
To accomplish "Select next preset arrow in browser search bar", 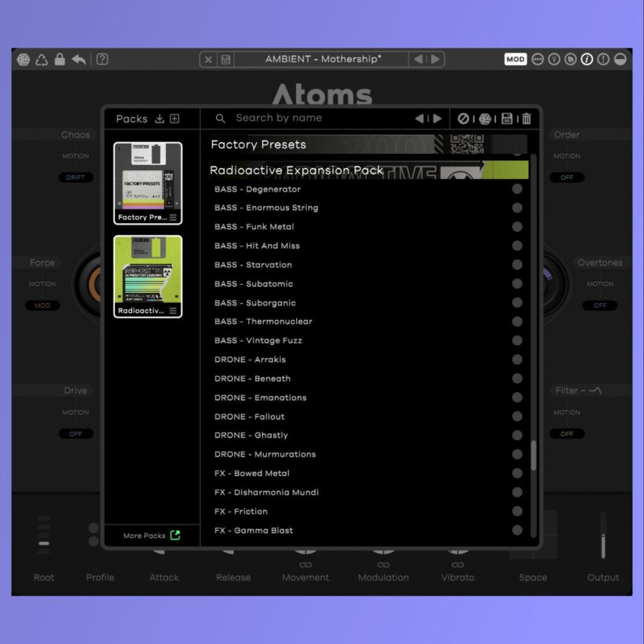I will click(x=438, y=119).
